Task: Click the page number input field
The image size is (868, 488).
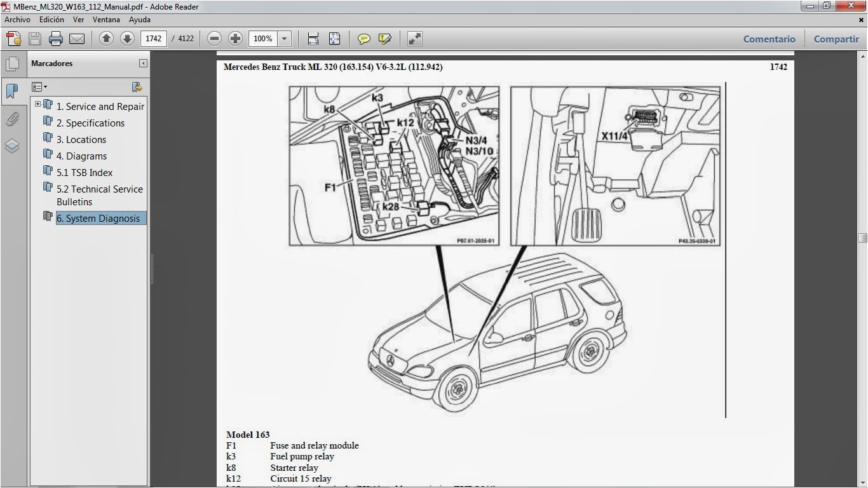Action: coord(154,39)
